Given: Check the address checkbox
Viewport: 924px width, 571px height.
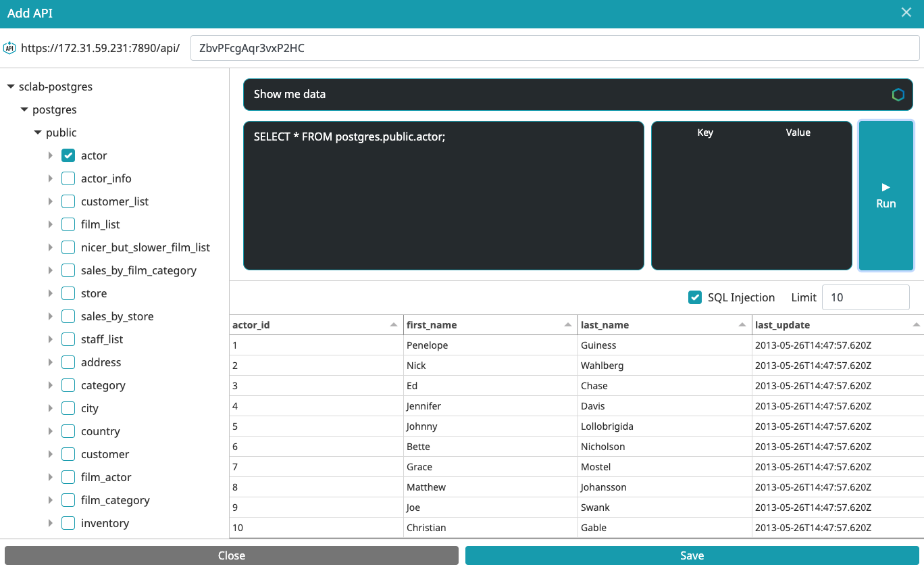Looking at the screenshot, I should point(68,362).
